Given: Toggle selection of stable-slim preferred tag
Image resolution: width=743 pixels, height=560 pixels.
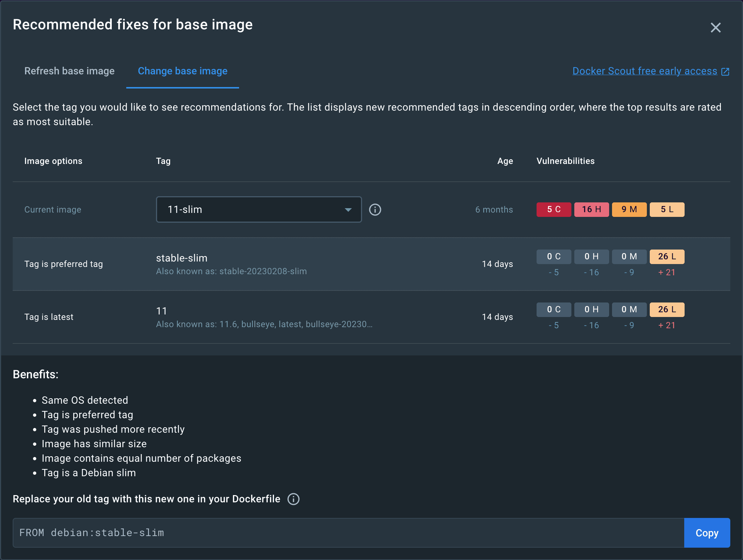Looking at the screenshot, I should click(x=371, y=264).
